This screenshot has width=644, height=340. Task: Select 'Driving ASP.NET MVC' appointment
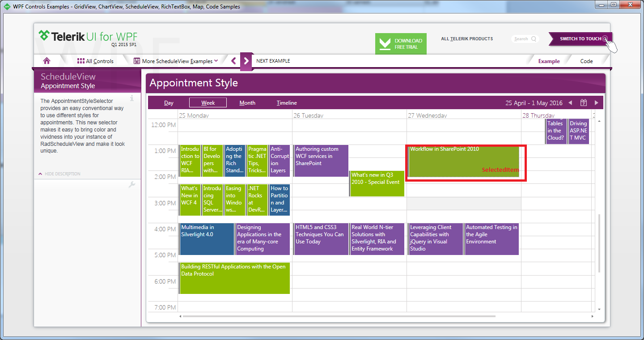(x=578, y=132)
